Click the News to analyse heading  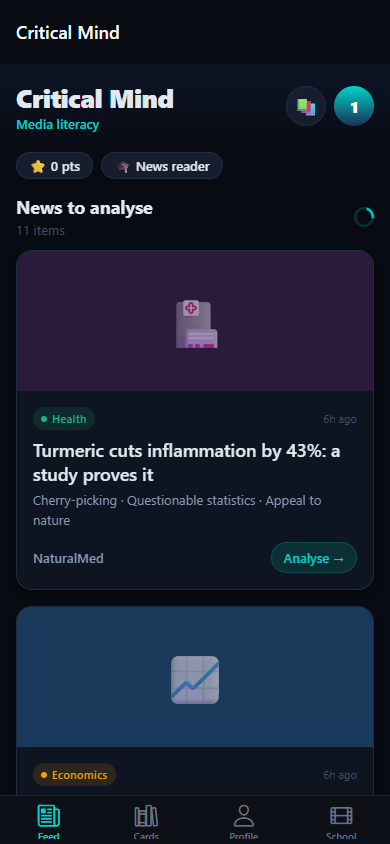pos(84,208)
